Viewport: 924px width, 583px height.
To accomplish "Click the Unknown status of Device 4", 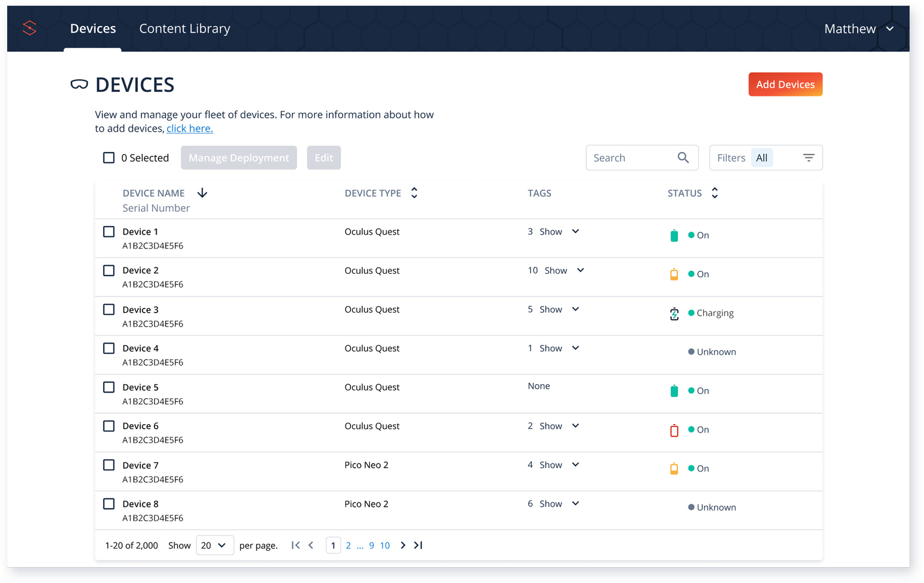I will click(712, 352).
